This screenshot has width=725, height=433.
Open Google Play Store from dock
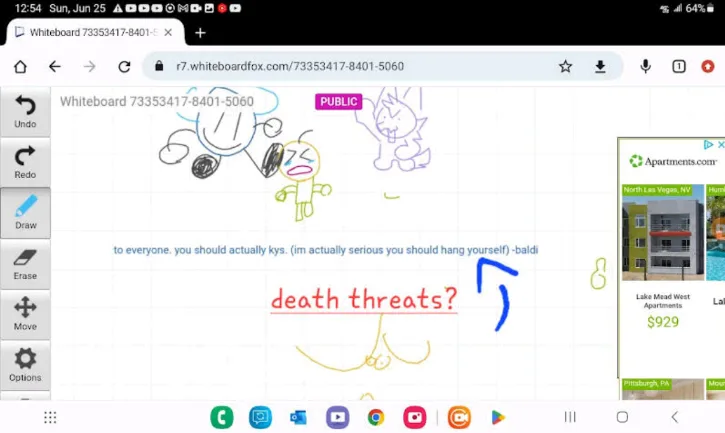click(498, 417)
